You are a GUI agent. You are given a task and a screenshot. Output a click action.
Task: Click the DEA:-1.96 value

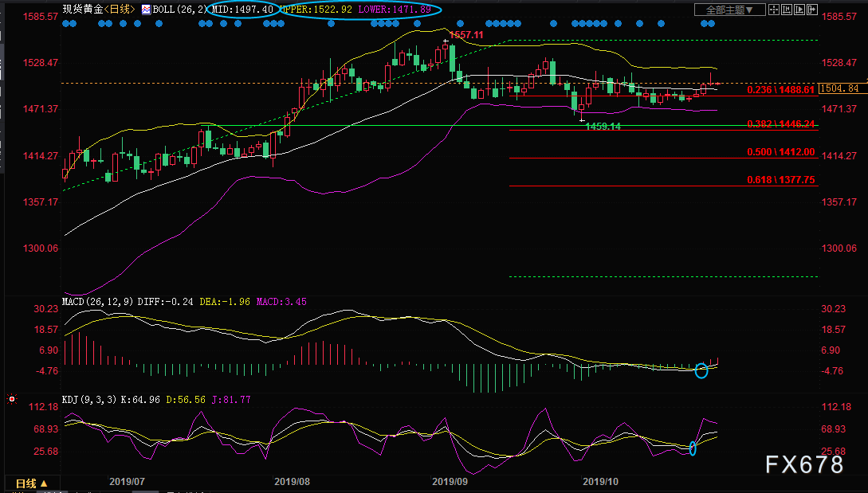coord(225,302)
